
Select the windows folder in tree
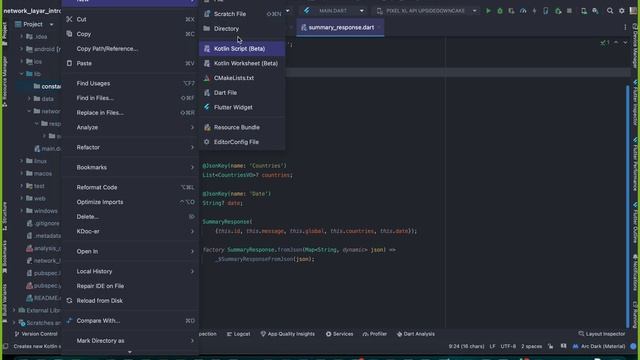[42, 211]
